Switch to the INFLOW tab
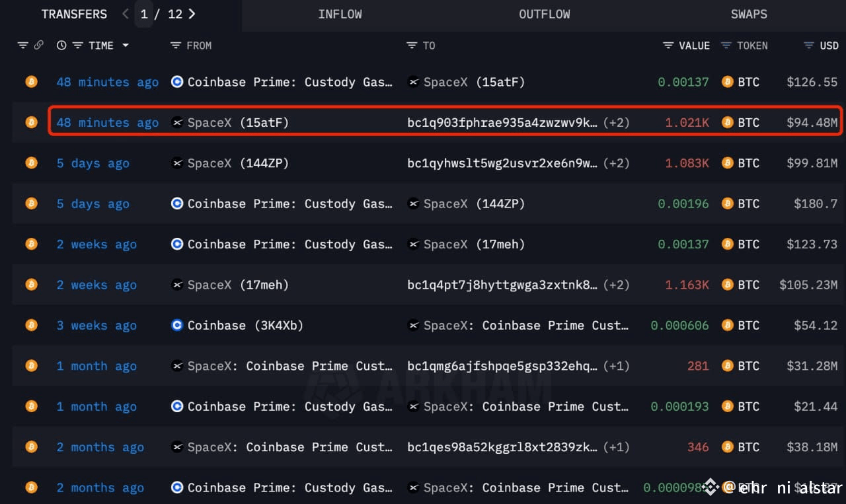 [x=340, y=14]
